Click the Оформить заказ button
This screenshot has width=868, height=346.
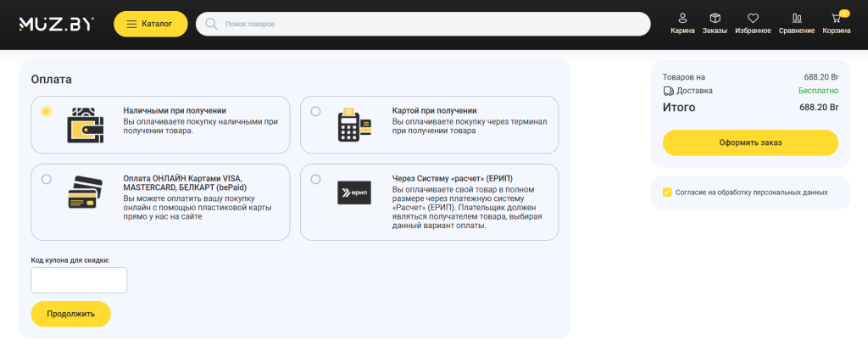[x=751, y=142]
